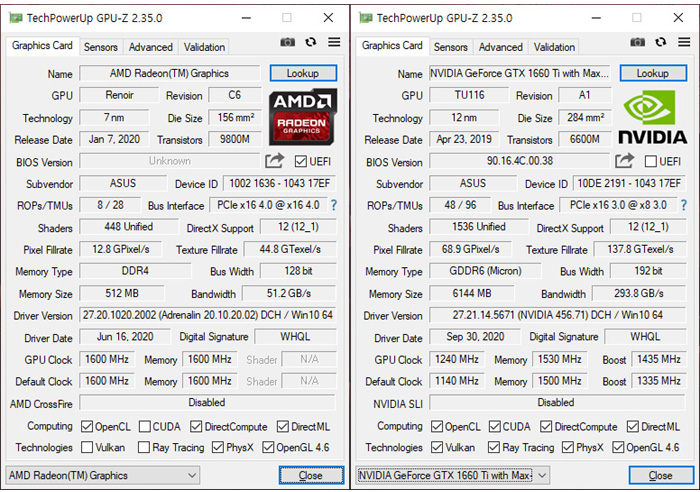This screenshot has width=700, height=492.
Task: Toggle the Ray Tracing checkbox in the NVIDIA window
Action: click(494, 447)
